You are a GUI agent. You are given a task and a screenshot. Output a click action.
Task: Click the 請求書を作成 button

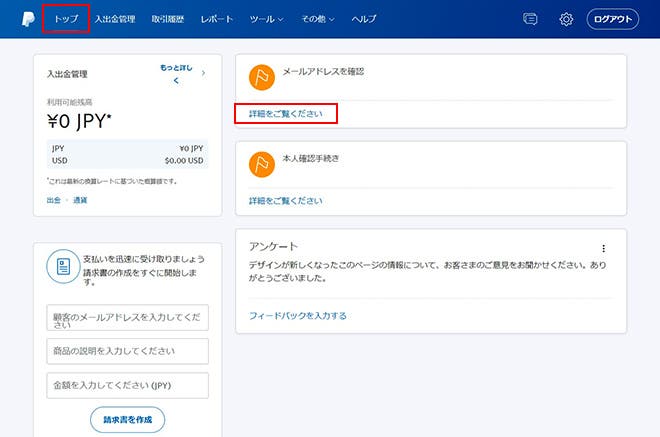point(128,420)
